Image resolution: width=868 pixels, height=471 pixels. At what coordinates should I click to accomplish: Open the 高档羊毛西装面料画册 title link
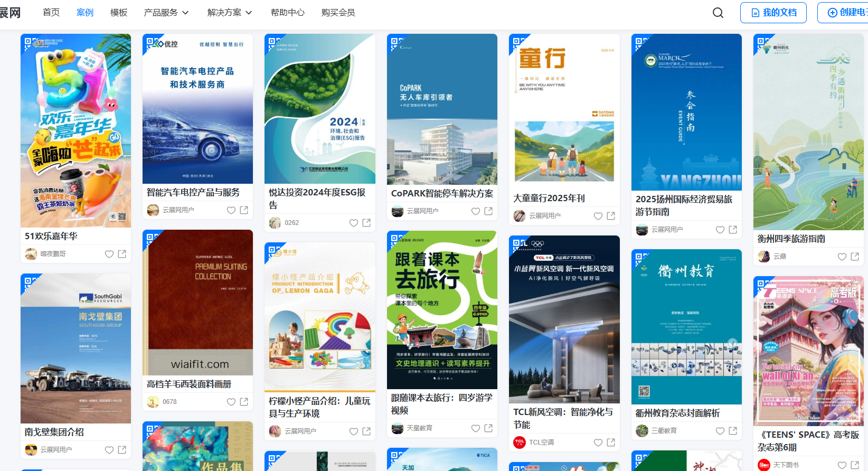pyautogui.click(x=189, y=384)
